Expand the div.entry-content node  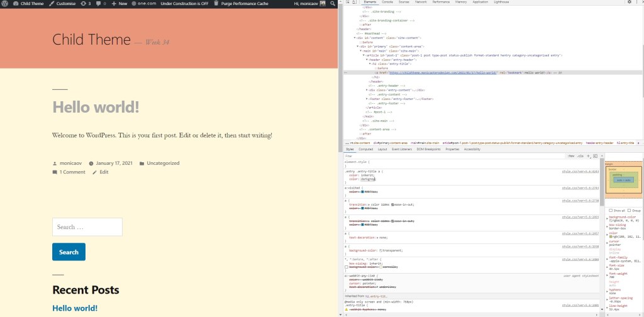pos(367,90)
